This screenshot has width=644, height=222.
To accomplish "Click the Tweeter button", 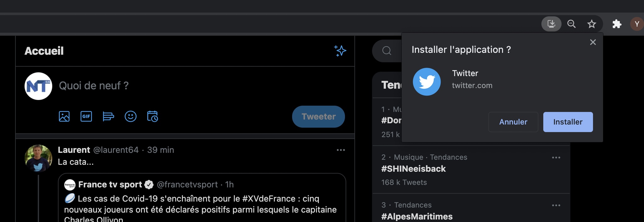I will (318, 117).
